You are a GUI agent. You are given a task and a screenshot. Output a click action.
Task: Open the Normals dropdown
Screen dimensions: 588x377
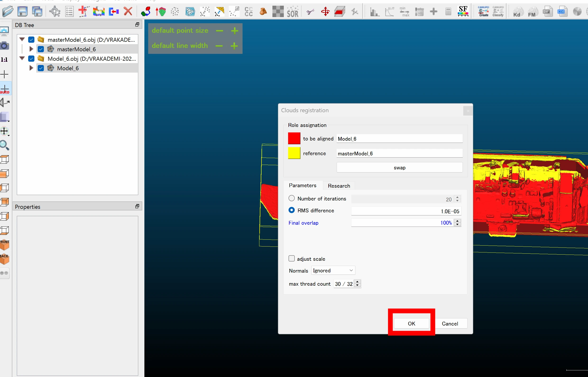click(333, 270)
